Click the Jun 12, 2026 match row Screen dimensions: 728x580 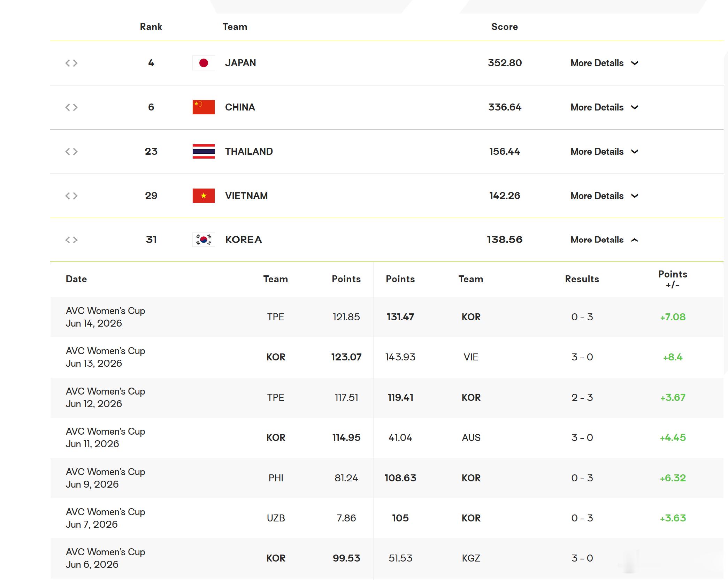coord(387,397)
